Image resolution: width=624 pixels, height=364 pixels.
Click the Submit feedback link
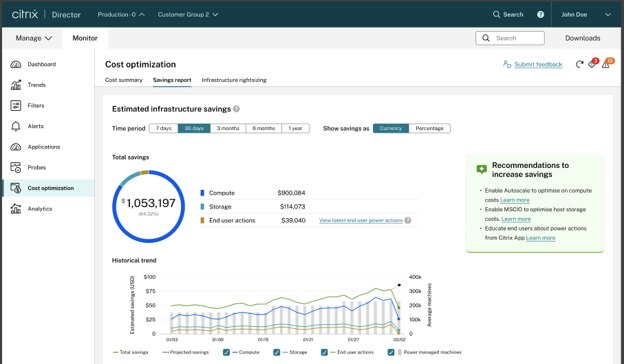click(537, 65)
